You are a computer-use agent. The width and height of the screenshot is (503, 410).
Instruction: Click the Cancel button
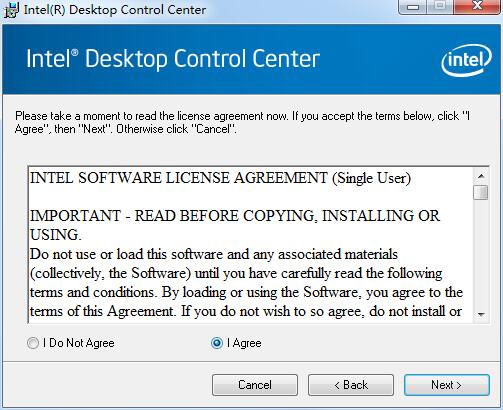(x=255, y=385)
